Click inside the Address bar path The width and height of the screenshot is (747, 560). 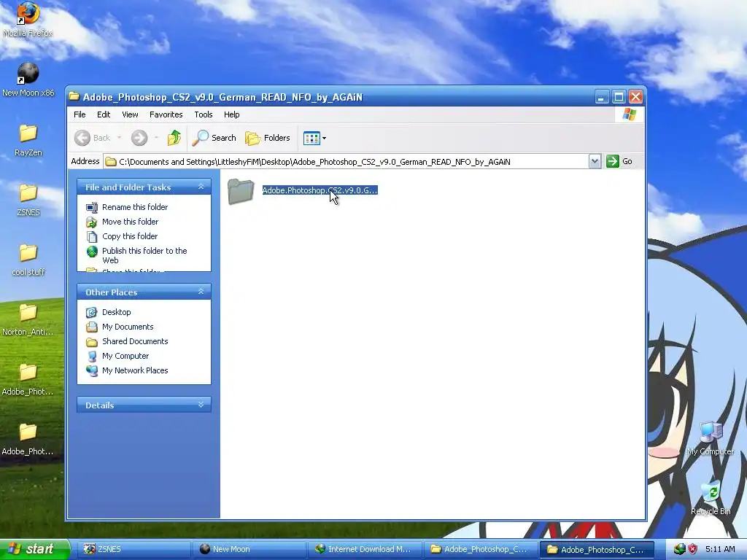(x=346, y=162)
